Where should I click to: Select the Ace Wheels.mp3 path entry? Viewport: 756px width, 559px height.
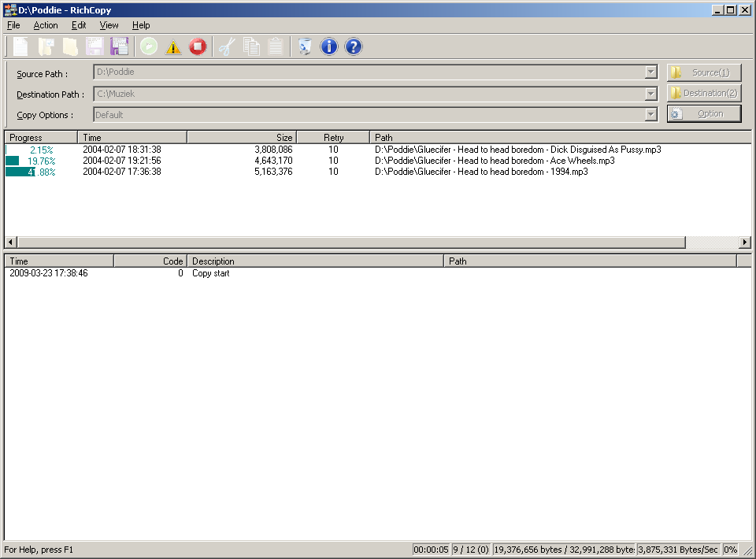(495, 161)
